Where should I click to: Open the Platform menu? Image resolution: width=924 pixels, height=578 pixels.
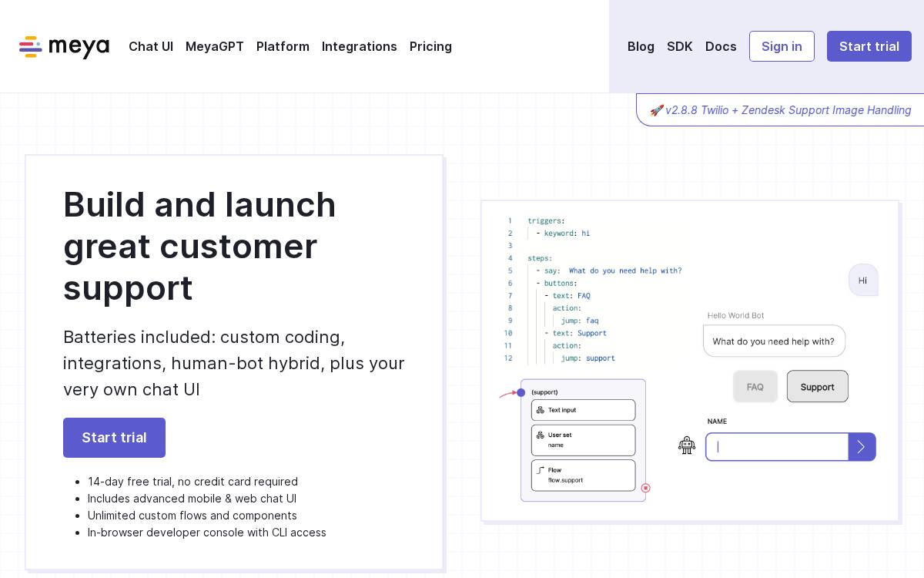pyautogui.click(x=283, y=46)
